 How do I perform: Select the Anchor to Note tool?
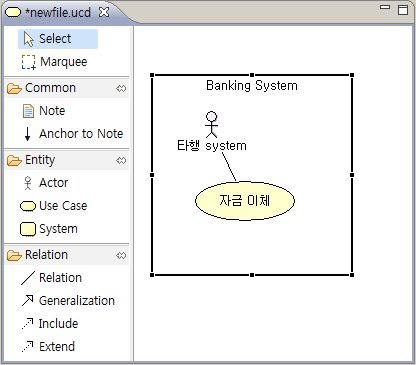coord(74,134)
